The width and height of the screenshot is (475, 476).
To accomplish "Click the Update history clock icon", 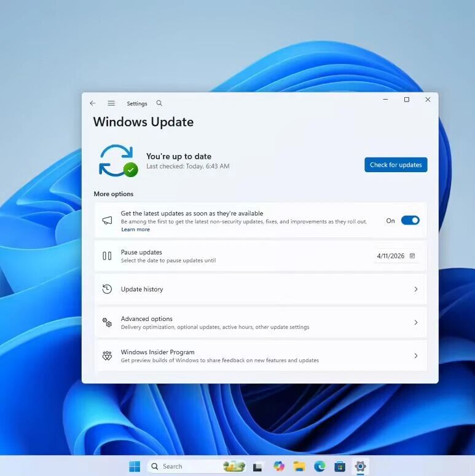I will point(107,289).
